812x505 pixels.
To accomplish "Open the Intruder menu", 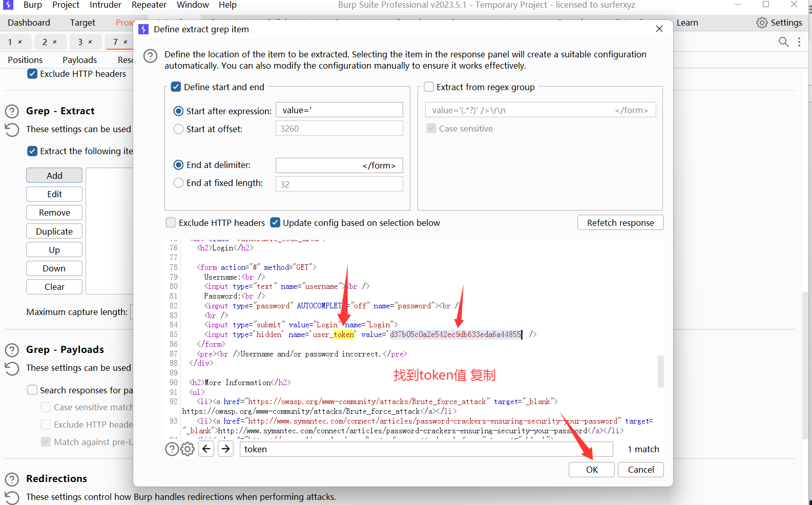I will tap(106, 5).
